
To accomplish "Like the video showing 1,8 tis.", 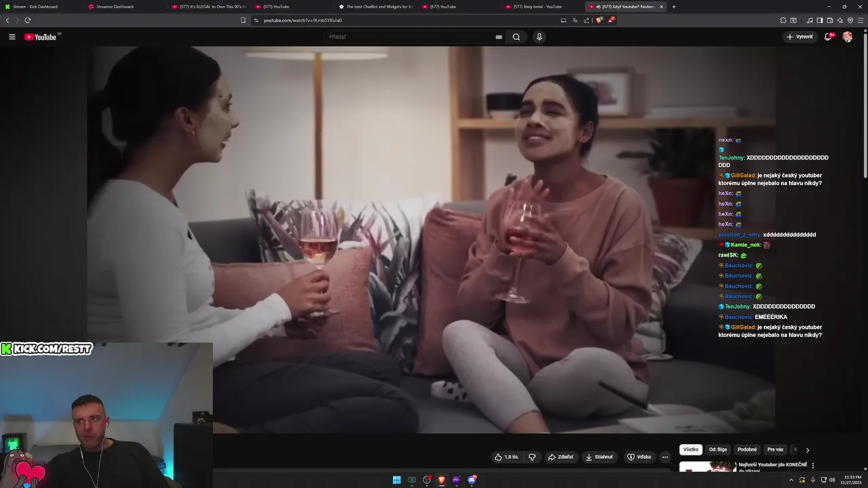I will tap(507, 457).
